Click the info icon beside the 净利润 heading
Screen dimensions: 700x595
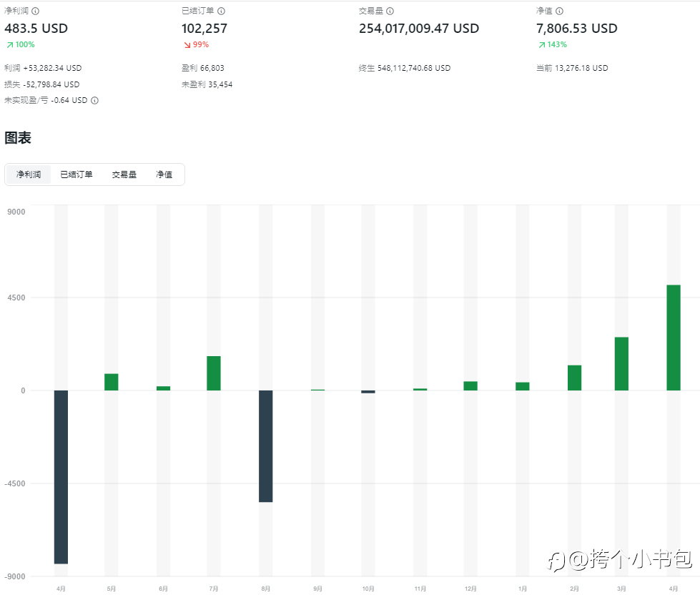[36, 11]
